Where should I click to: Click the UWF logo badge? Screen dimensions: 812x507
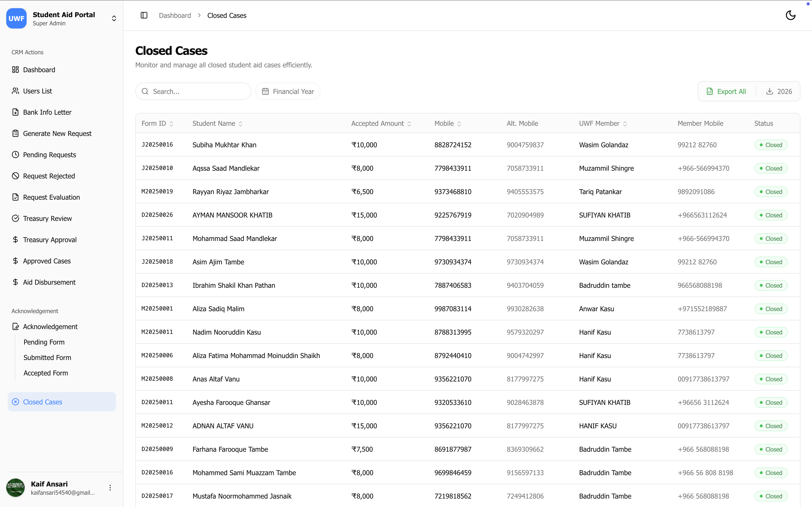[x=16, y=18]
